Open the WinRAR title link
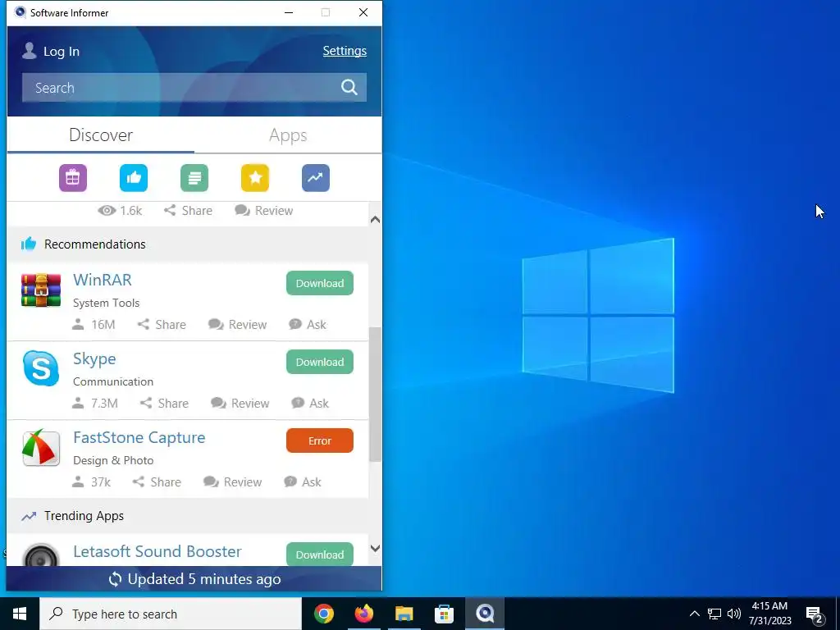 tap(103, 280)
